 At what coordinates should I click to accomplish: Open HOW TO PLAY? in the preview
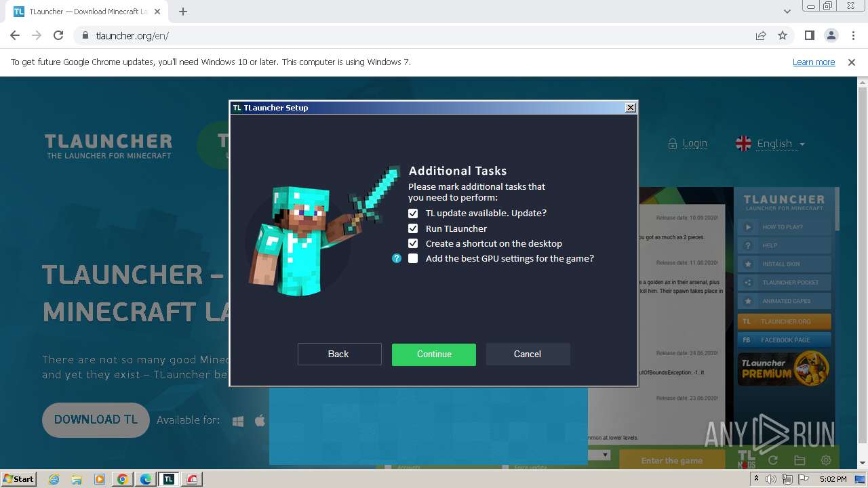784,227
